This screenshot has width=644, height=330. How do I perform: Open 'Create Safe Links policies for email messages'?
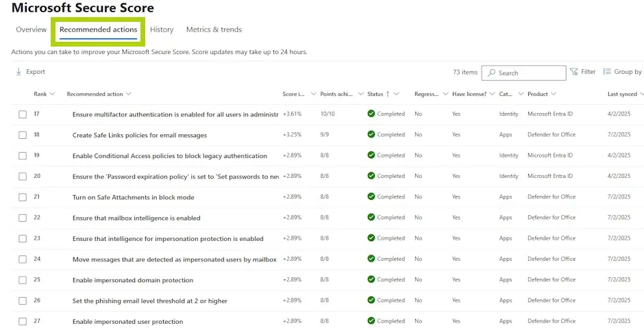pos(140,136)
